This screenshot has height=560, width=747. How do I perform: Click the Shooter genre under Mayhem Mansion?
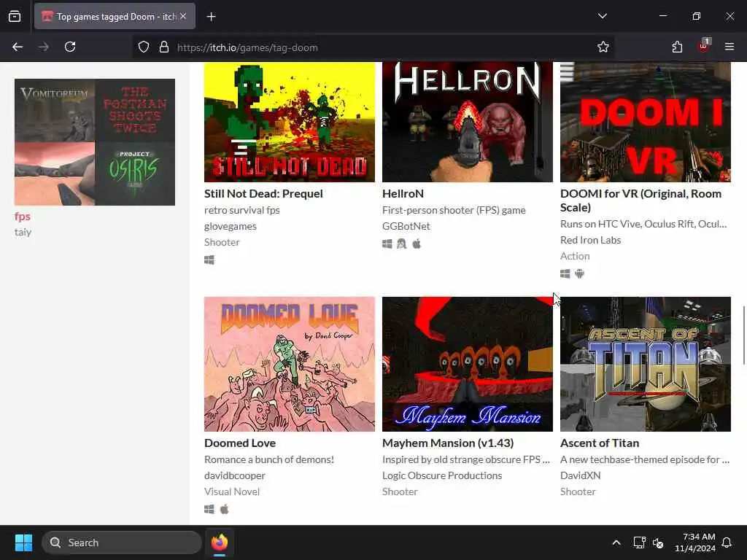point(400,491)
